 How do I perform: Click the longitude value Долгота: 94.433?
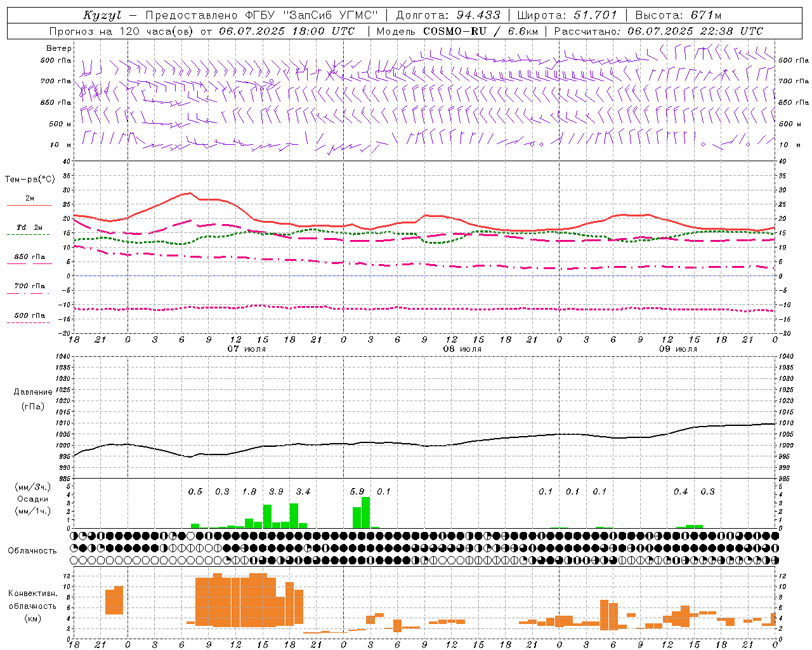448,15
